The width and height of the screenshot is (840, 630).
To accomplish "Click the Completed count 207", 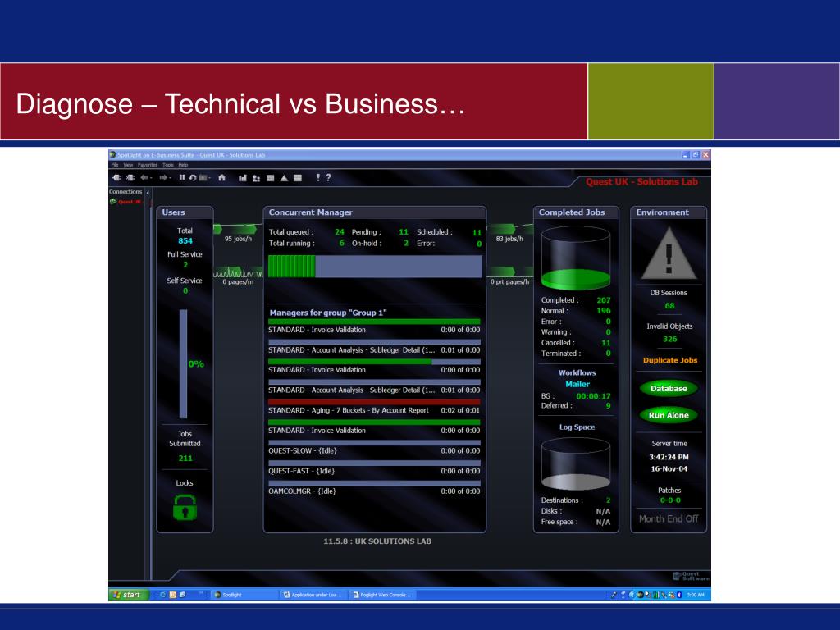I will (604, 300).
